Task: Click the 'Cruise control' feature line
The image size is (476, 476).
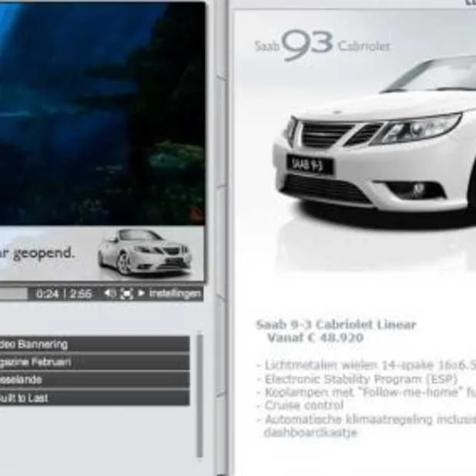Action: pyautogui.click(x=301, y=405)
